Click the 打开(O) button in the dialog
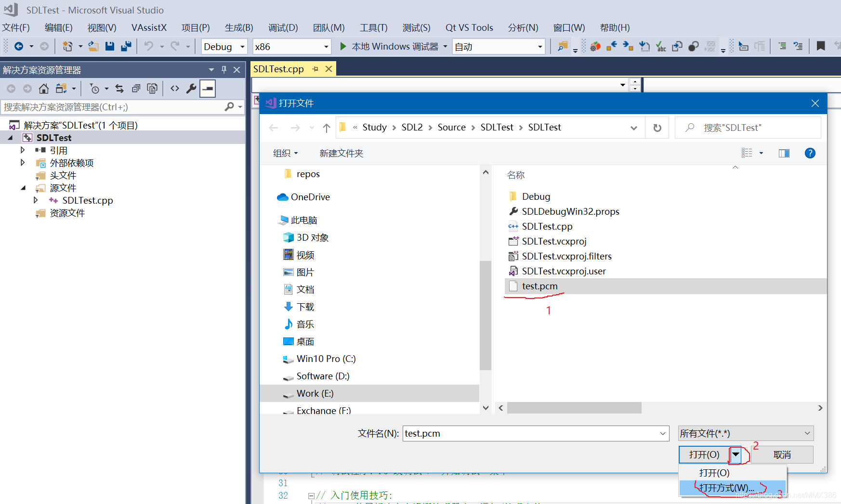 click(704, 454)
